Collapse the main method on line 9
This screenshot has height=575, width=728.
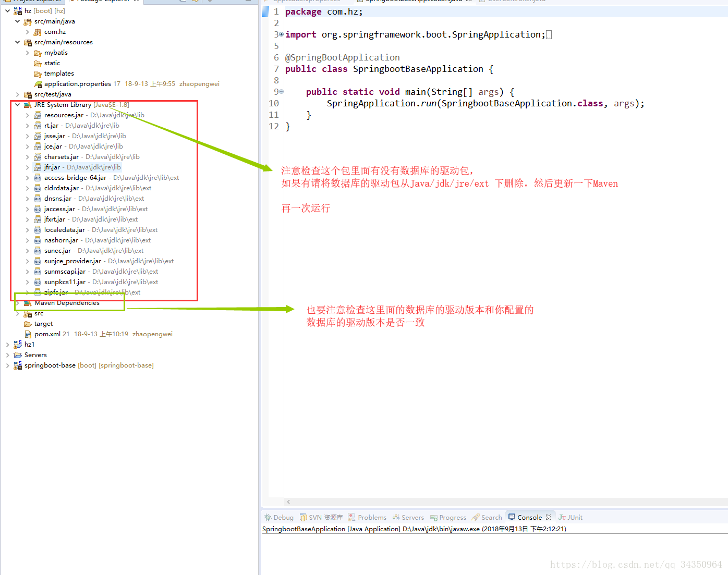282,92
